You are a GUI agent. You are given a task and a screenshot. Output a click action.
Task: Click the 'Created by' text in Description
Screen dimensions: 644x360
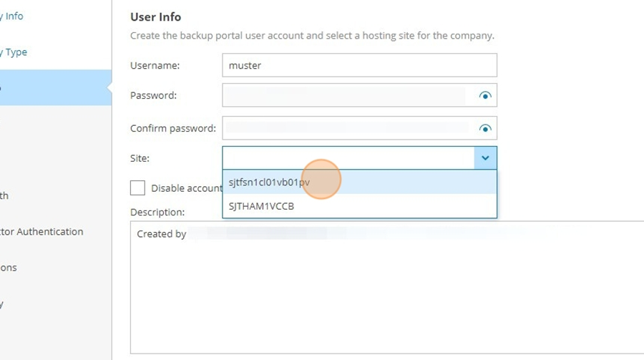pos(162,234)
